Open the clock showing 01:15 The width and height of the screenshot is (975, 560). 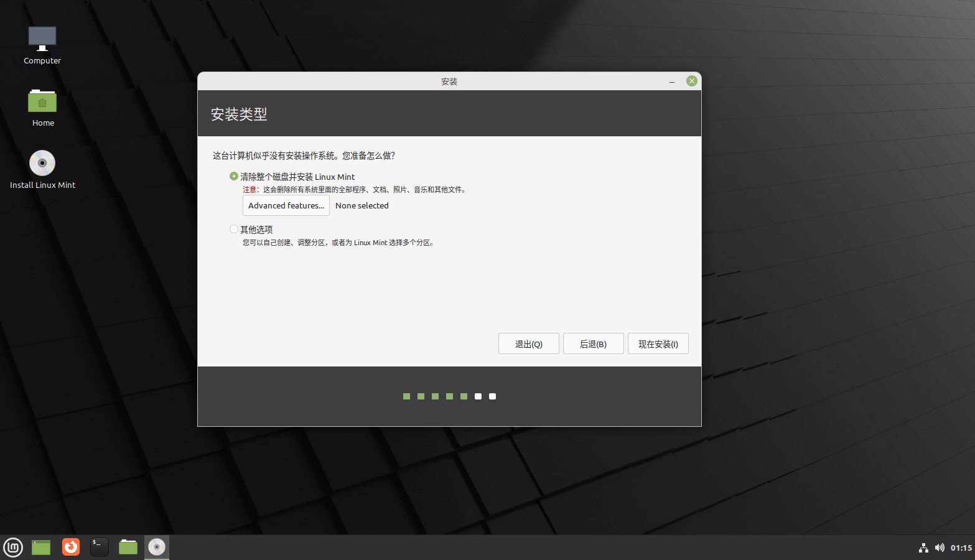(x=961, y=548)
